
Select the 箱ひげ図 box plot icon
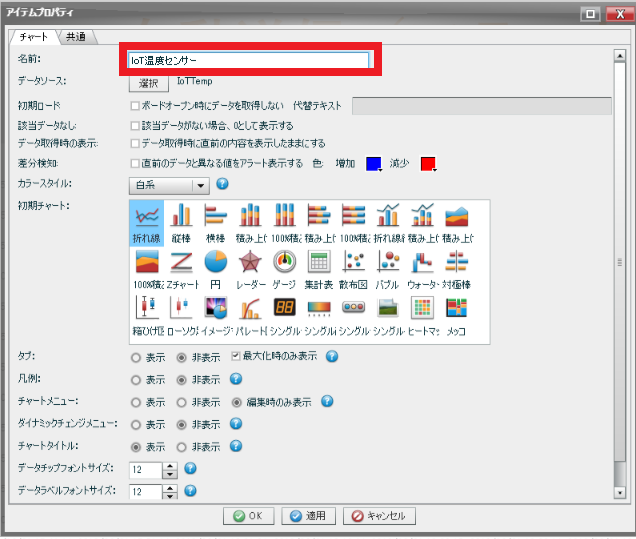click(x=146, y=316)
